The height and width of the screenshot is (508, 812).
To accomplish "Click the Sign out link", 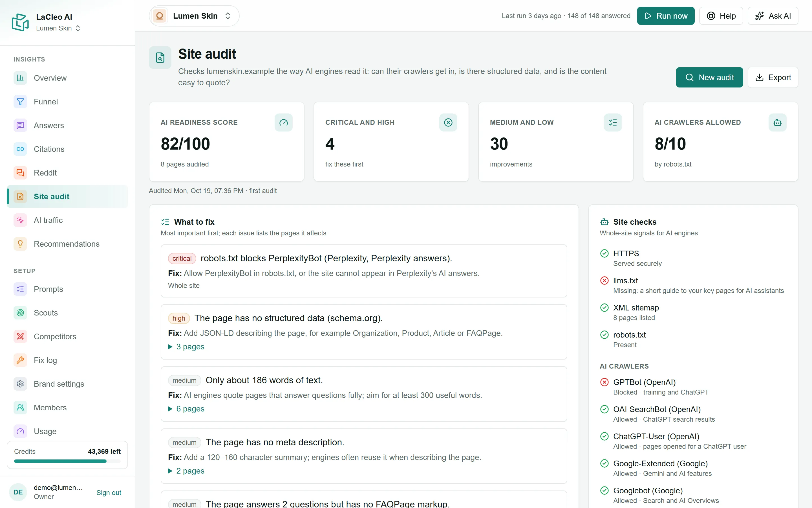I will (x=109, y=492).
